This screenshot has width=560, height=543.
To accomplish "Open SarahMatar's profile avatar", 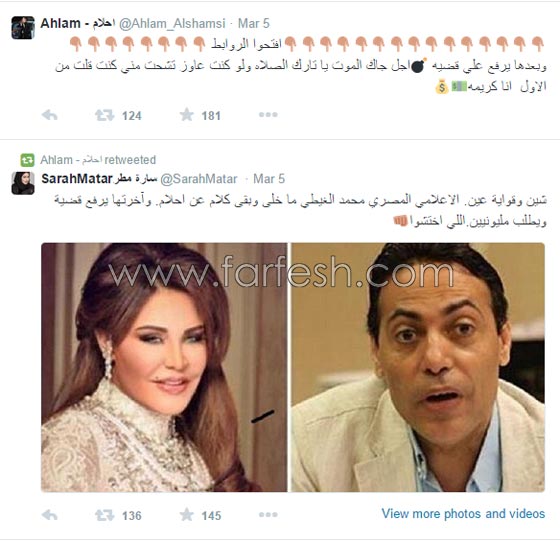I will [x=23, y=183].
